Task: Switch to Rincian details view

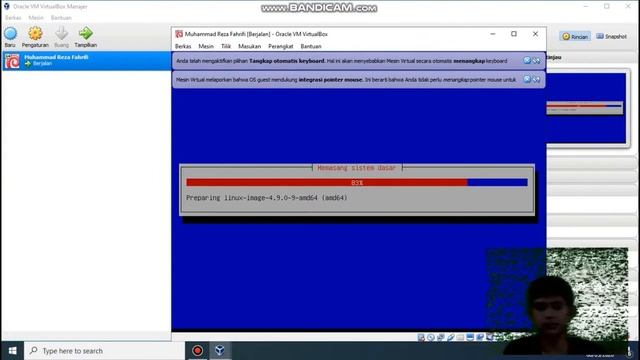Action: (x=575, y=36)
